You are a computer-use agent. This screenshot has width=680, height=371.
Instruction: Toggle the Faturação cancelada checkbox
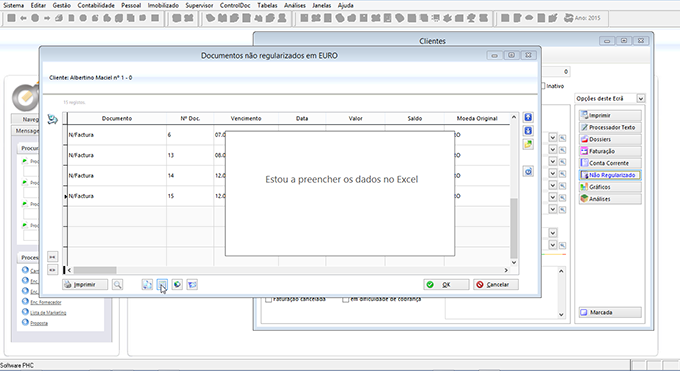tap(268, 299)
